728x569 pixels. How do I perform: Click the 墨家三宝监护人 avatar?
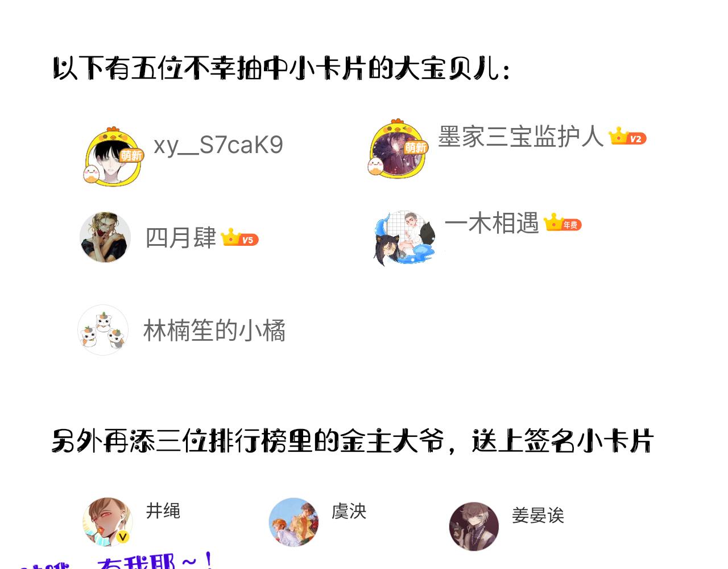396,150
